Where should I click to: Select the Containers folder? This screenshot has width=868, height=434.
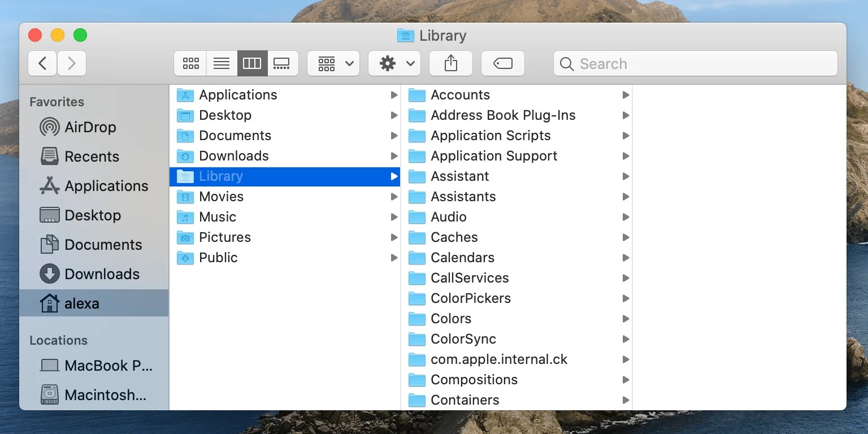coord(463,400)
